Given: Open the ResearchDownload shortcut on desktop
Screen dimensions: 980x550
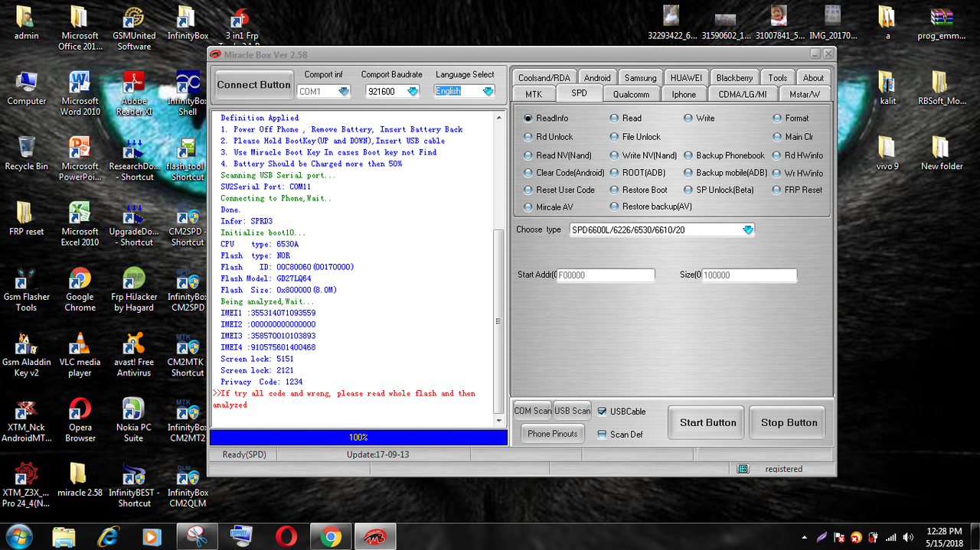Looking at the screenshot, I should click(x=134, y=158).
